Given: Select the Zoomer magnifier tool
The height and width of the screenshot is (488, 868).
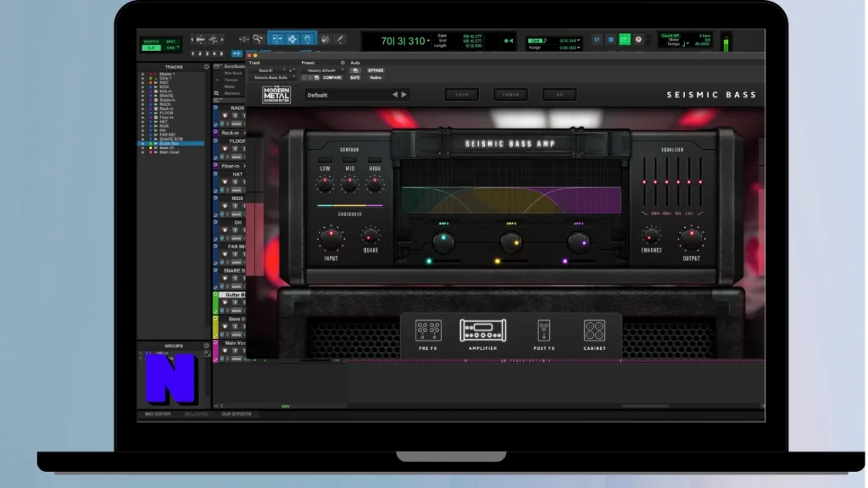Looking at the screenshot, I should [258, 39].
